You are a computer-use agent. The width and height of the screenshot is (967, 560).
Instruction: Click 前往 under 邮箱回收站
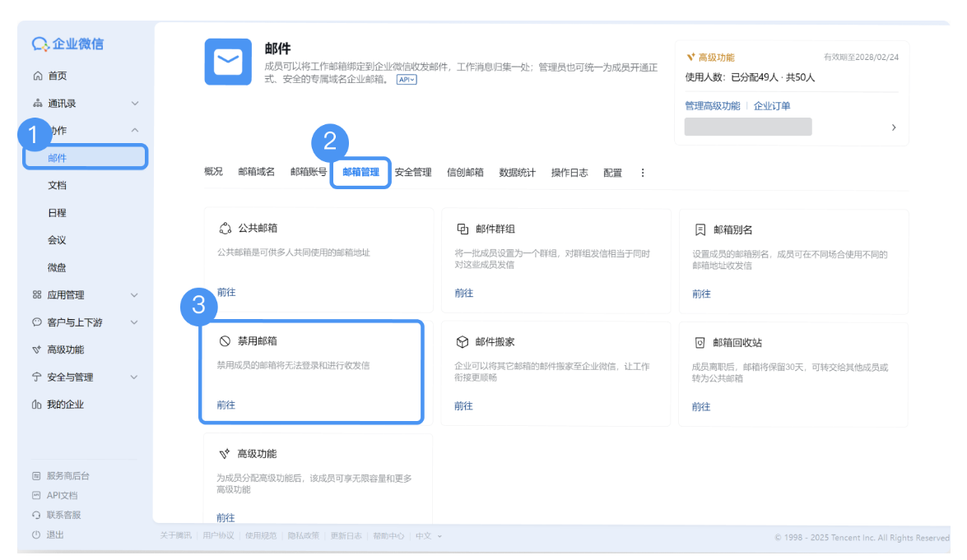pos(700,406)
